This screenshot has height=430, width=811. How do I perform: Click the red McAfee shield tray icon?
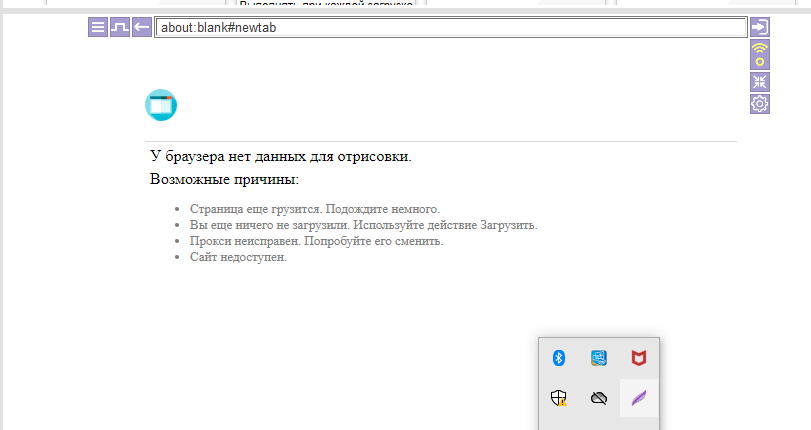[638, 357]
